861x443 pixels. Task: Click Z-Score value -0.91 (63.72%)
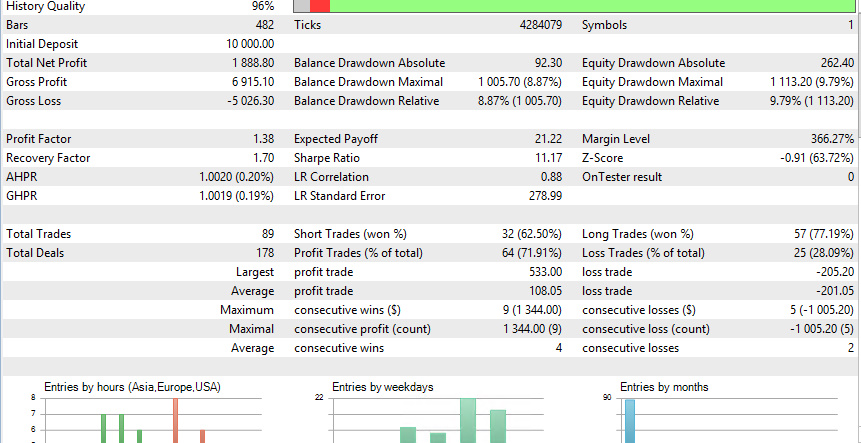[817, 158]
